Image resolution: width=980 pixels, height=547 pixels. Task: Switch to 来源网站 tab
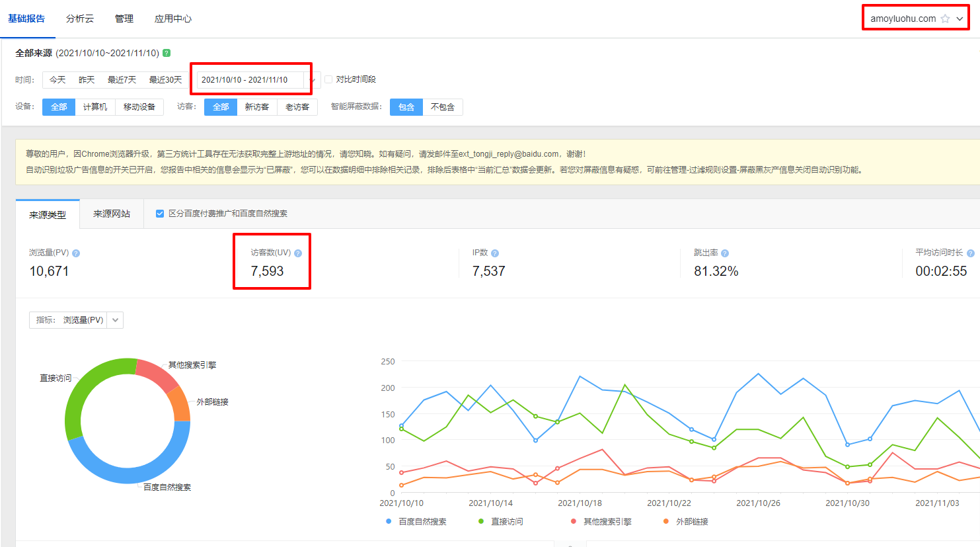[x=112, y=214]
